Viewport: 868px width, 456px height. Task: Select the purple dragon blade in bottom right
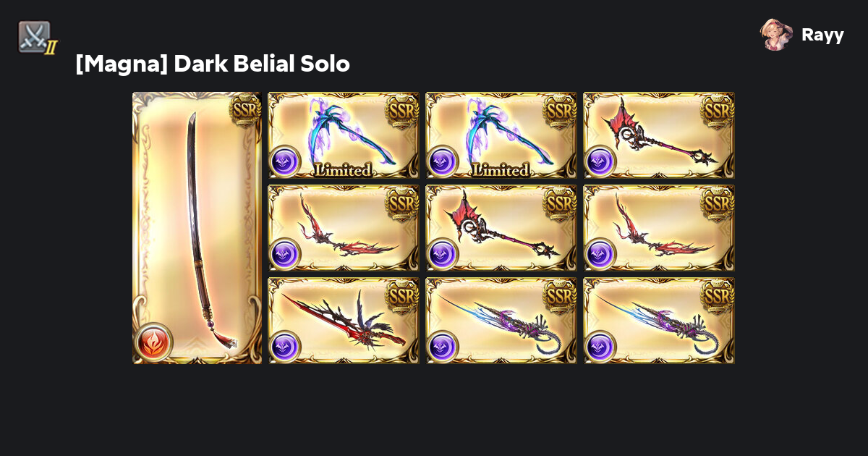(x=659, y=321)
